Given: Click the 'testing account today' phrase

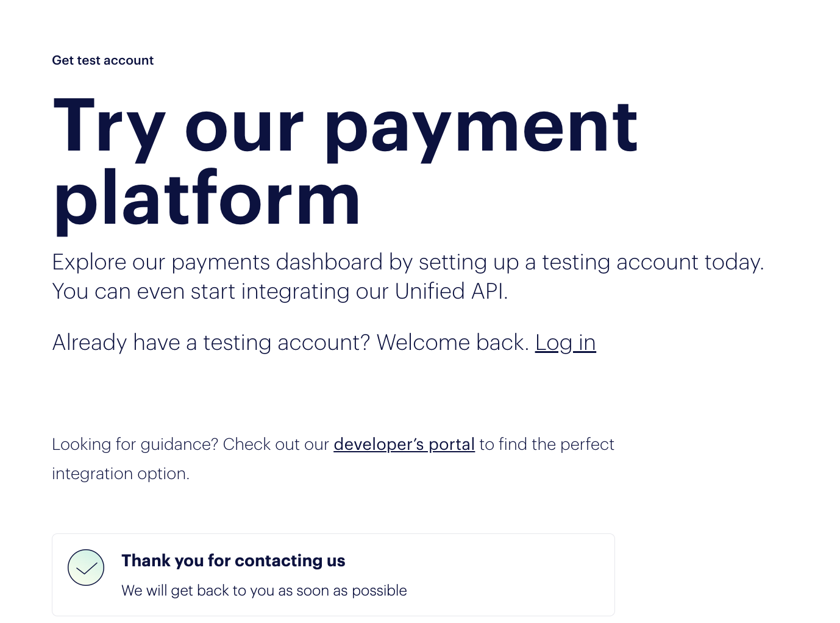Looking at the screenshot, I should click(x=653, y=262).
